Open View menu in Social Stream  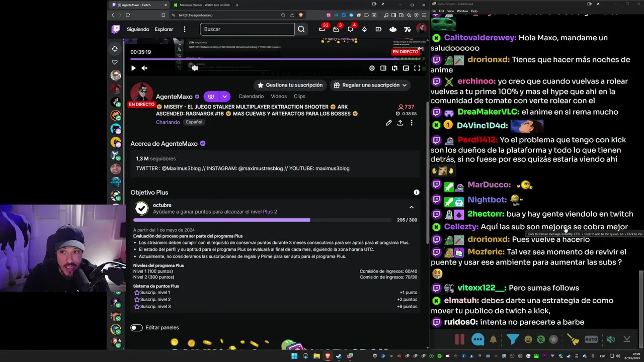click(x=450, y=11)
